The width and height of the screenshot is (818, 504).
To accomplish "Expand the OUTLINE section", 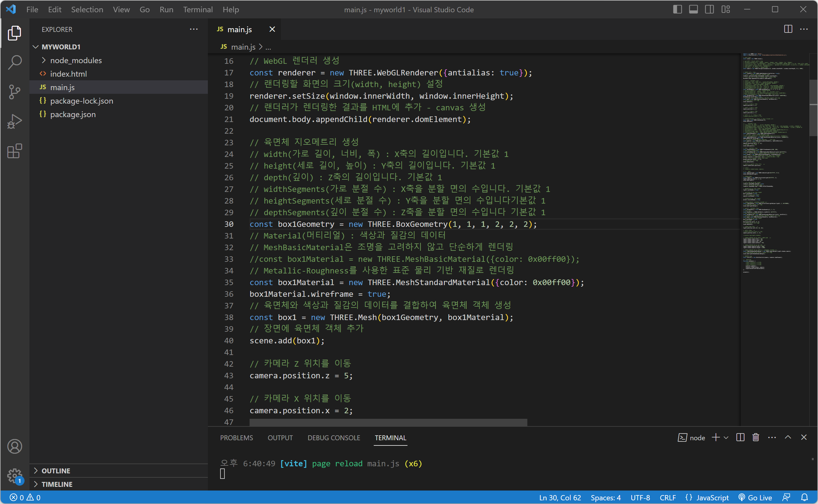I will 56,471.
